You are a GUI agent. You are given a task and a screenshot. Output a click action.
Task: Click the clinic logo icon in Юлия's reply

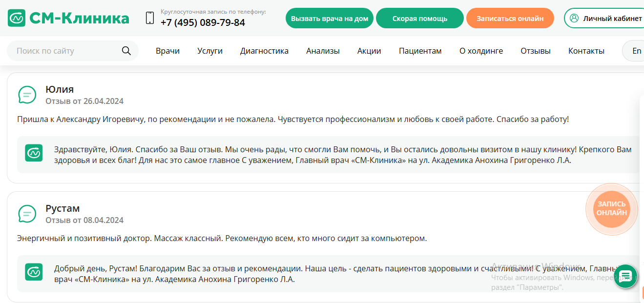tap(34, 153)
